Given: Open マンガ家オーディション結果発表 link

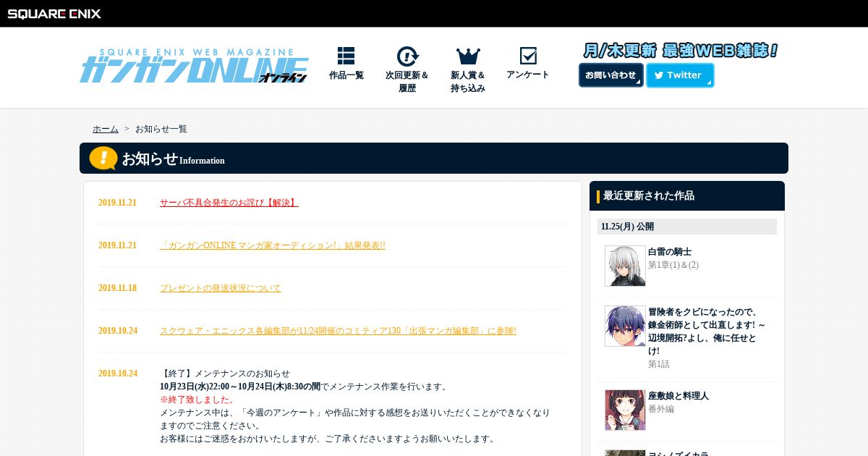Looking at the screenshot, I should 273,245.
